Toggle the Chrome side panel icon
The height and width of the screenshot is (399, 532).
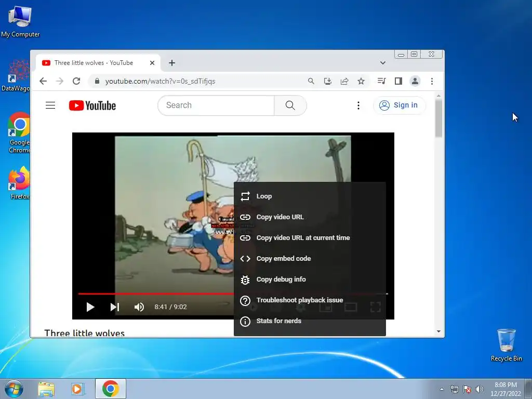(x=398, y=81)
